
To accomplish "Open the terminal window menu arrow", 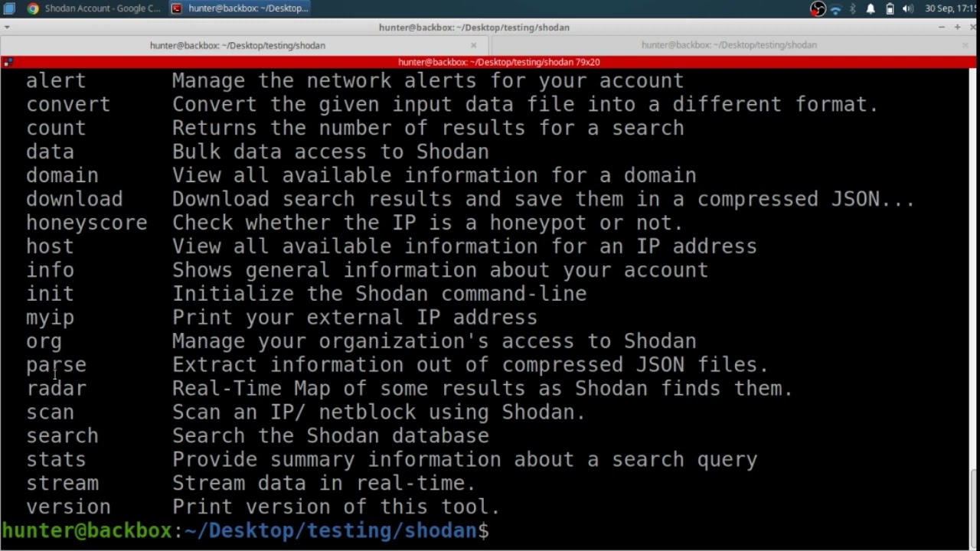I will (6, 28).
